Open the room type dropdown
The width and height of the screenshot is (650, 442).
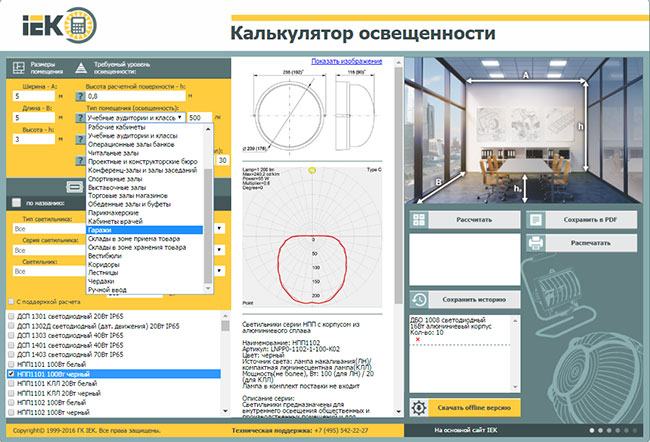coord(136,118)
